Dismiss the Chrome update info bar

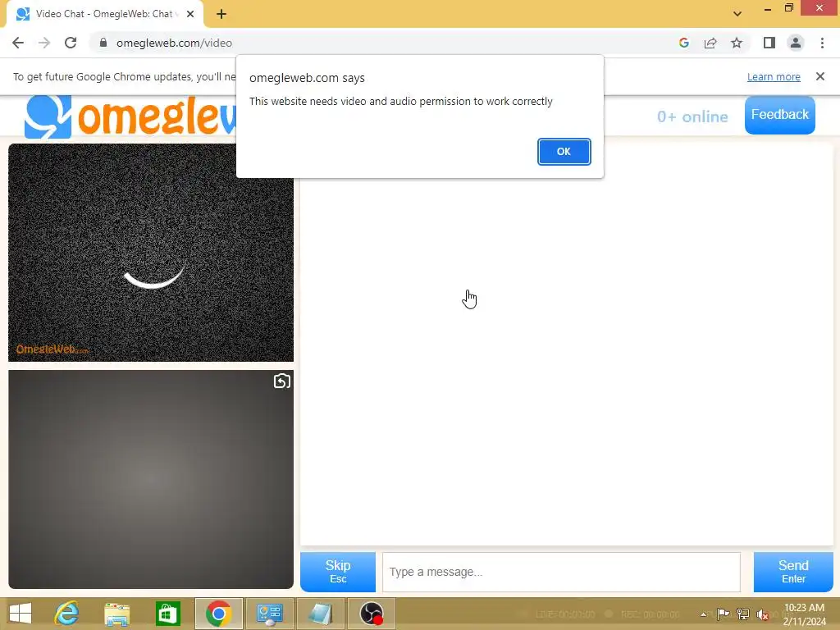click(819, 76)
